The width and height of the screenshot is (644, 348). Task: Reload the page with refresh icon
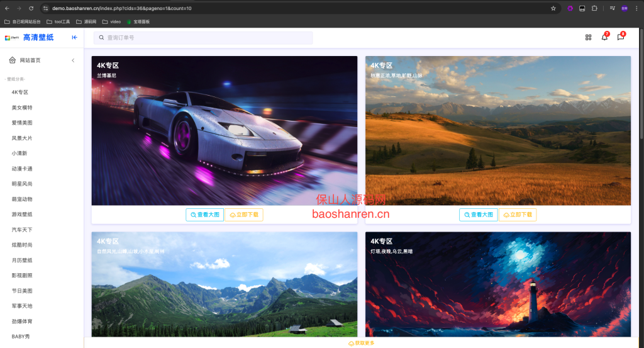(x=31, y=8)
